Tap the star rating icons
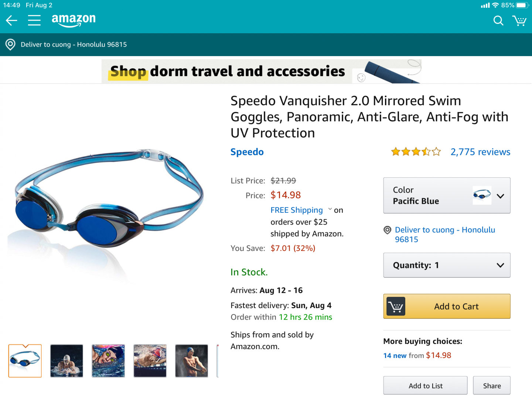The height and width of the screenshot is (399, 532). tap(416, 152)
